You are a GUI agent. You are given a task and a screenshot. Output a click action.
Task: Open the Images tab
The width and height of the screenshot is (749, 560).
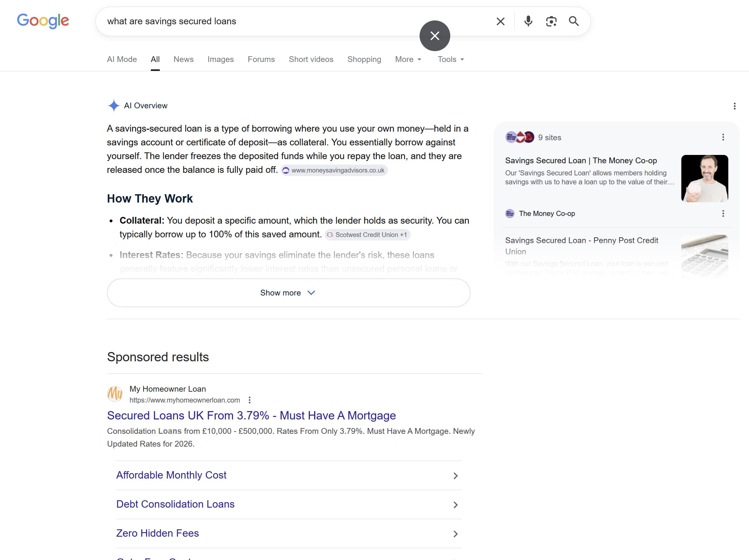point(220,59)
